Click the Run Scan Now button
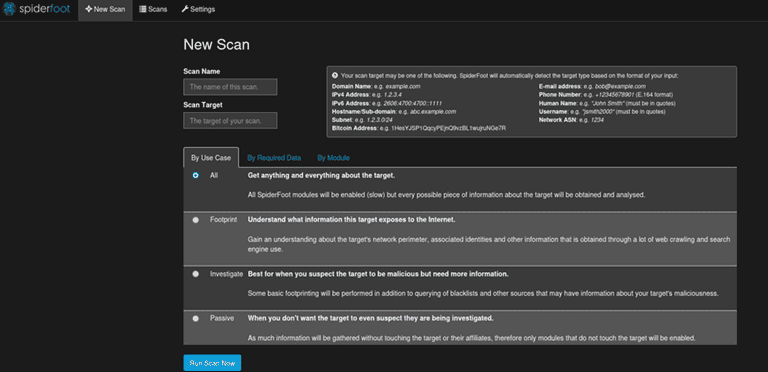This screenshot has height=372, width=768. tap(212, 363)
